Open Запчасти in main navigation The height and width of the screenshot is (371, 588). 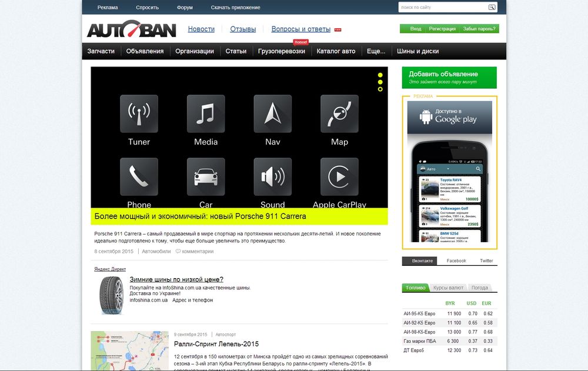click(x=101, y=51)
